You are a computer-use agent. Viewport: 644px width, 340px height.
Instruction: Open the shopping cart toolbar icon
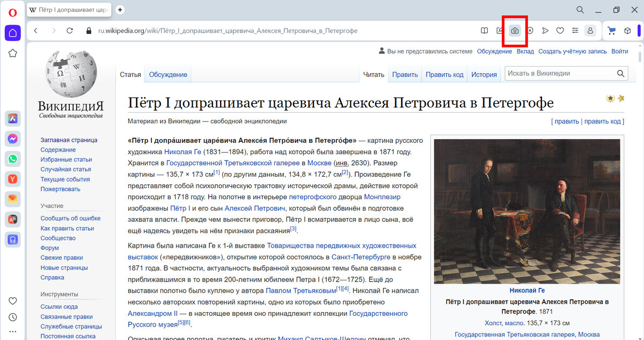click(611, 31)
